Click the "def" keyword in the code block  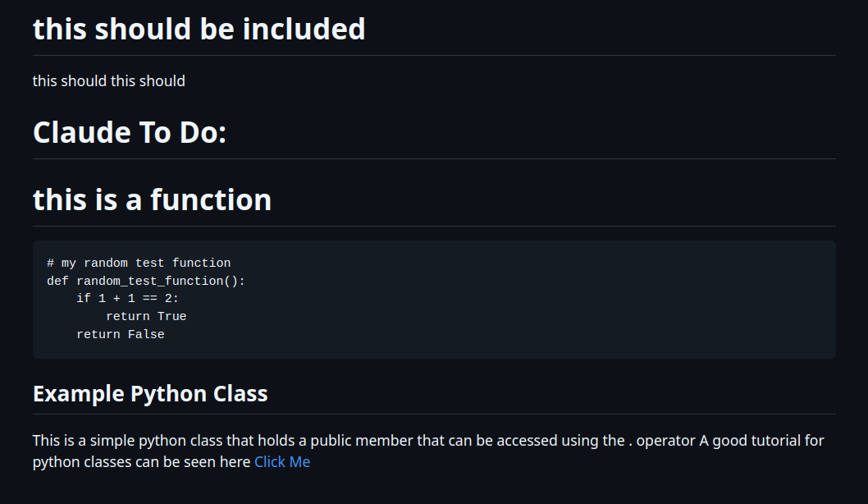[57, 281]
